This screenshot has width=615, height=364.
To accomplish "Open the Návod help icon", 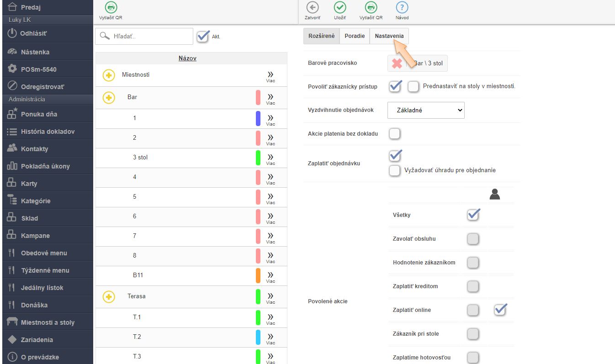I will [402, 8].
